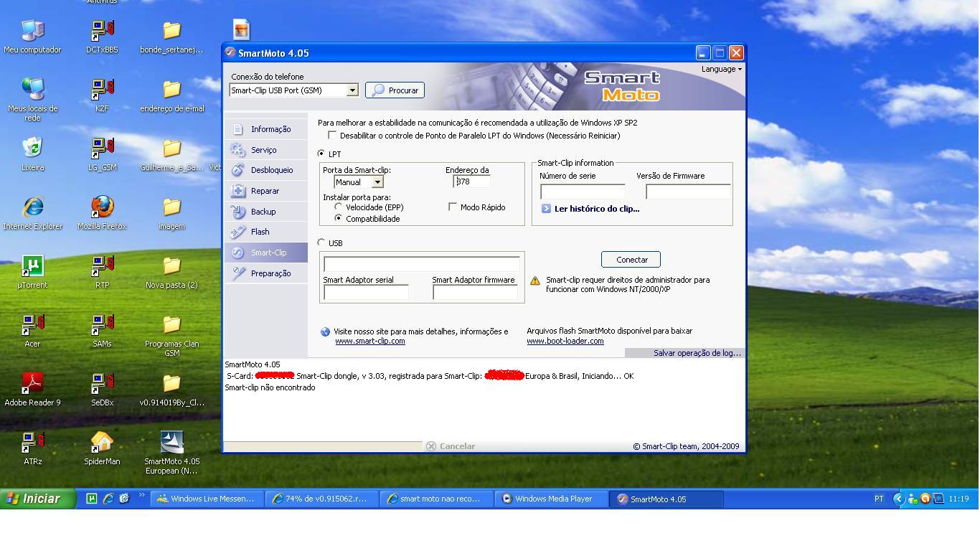The height and width of the screenshot is (551, 980).
Task: Go to Backup section
Action: point(266,212)
